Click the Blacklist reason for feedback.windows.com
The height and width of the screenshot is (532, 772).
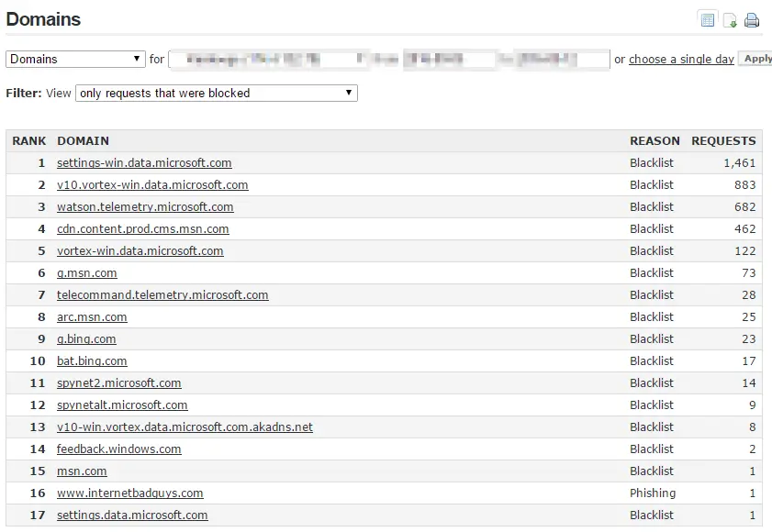(x=652, y=449)
